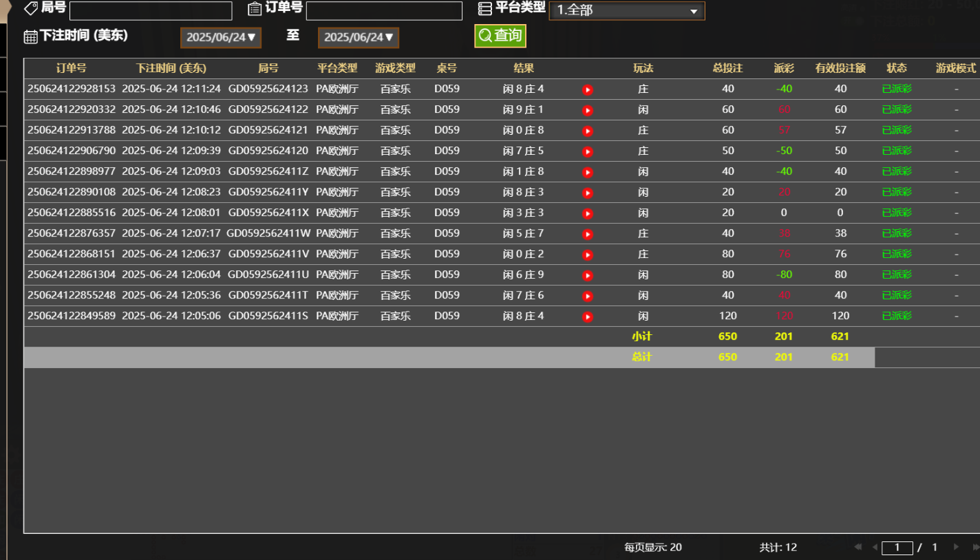Open the end date picker after 至
The width and height of the screenshot is (980, 560).
tap(359, 38)
